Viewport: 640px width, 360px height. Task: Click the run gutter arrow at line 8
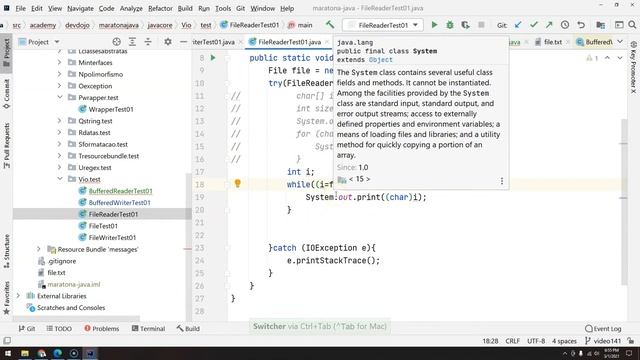tap(213, 58)
